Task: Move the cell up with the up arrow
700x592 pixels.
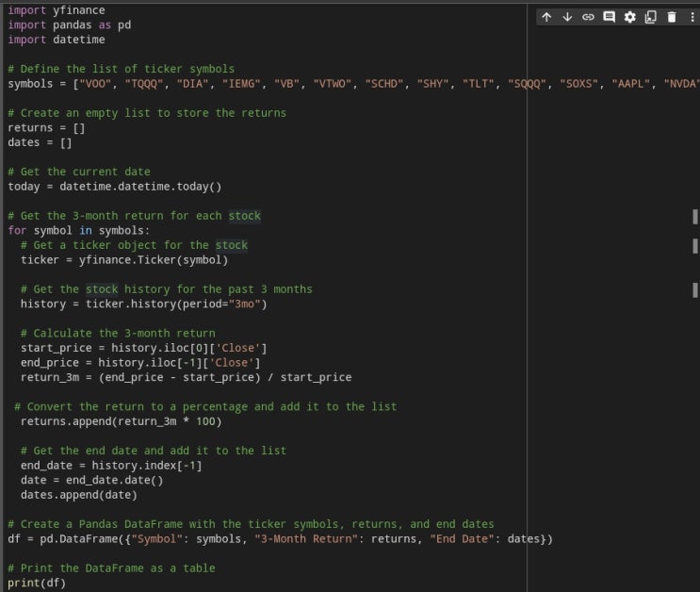Action: click(x=546, y=17)
